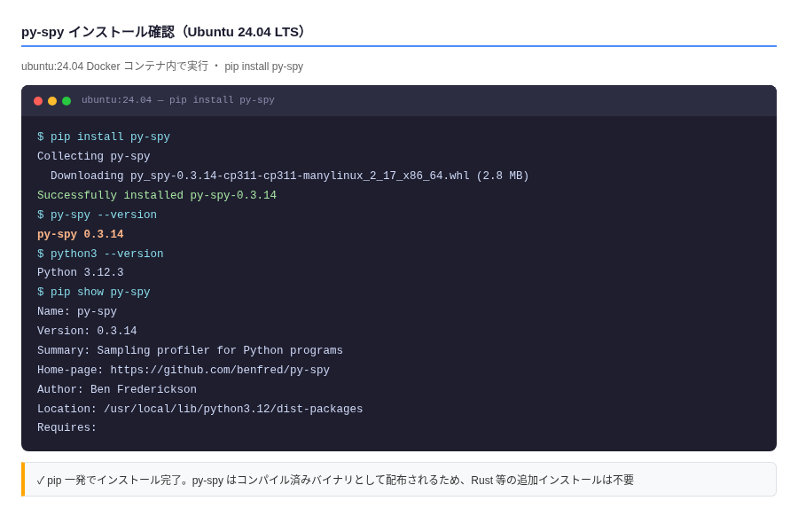The image size is (798, 532).
Task: Click the output 'Python 3.12.3'
Action: pos(81,272)
